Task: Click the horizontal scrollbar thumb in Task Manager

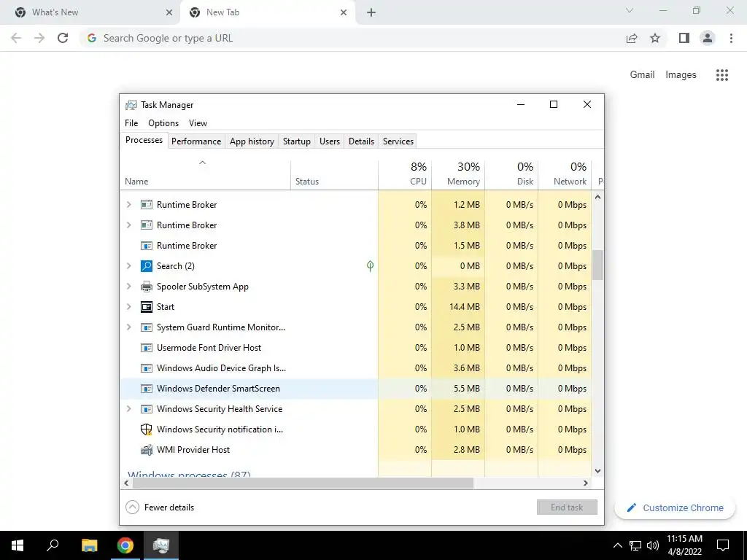Action: tap(303, 483)
